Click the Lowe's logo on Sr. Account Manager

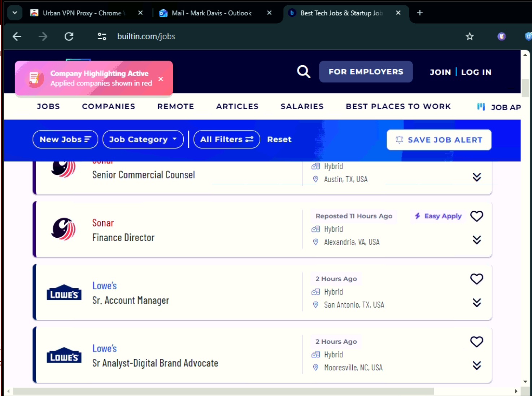(64, 293)
